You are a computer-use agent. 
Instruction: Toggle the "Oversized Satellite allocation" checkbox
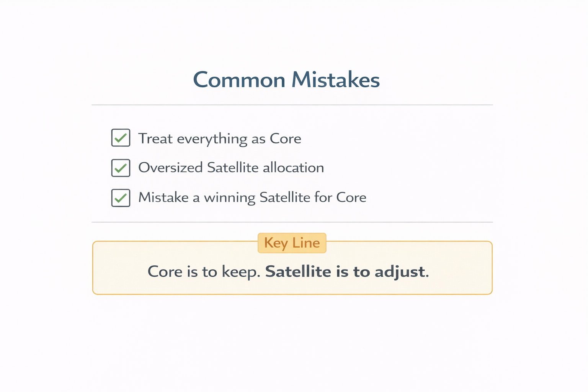pos(121,168)
